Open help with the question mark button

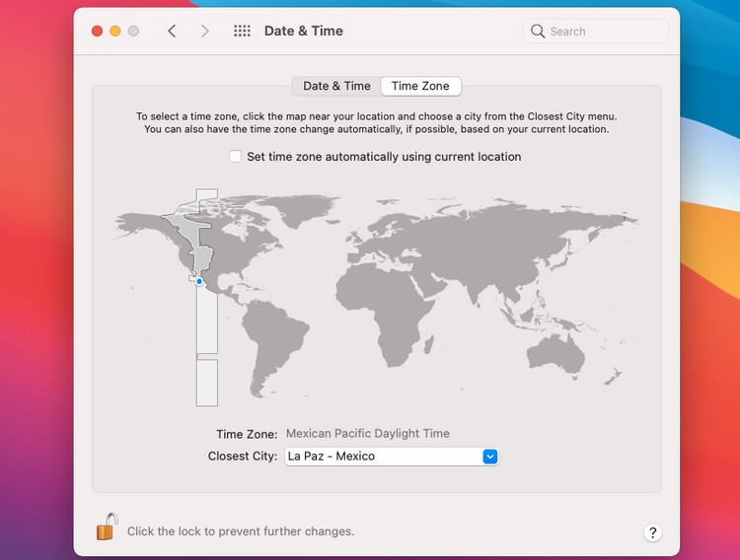(x=653, y=532)
